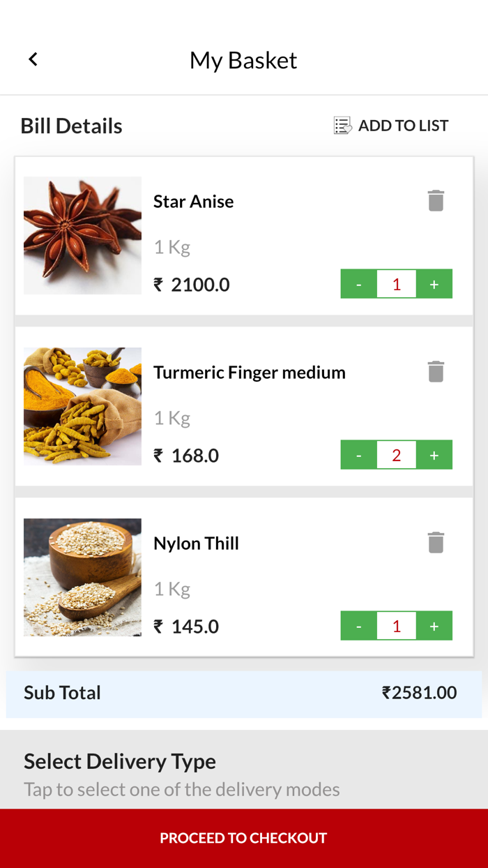The height and width of the screenshot is (868, 488).
Task: Decrease Star Anise quantity
Action: pos(358,284)
